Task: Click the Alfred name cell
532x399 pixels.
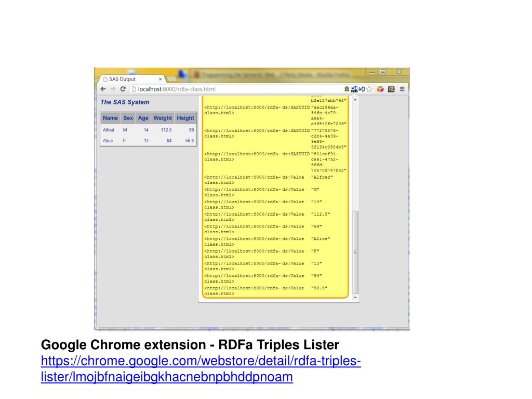Action: 109,130
